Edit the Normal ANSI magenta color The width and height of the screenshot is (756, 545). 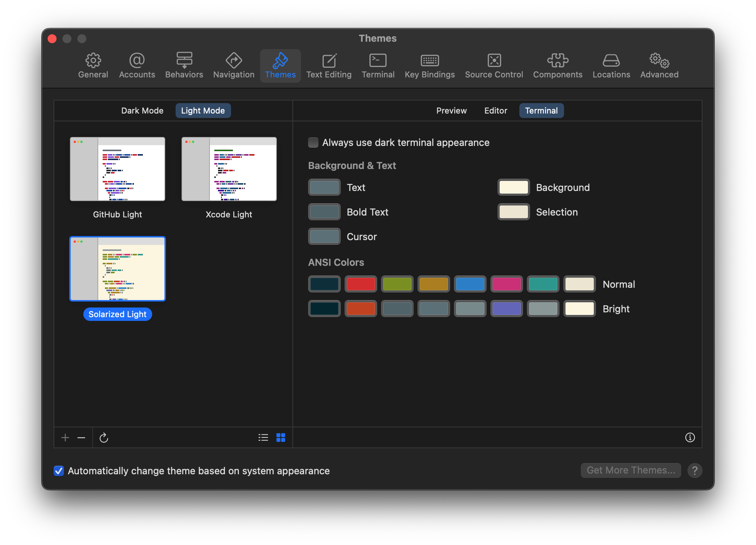506,284
